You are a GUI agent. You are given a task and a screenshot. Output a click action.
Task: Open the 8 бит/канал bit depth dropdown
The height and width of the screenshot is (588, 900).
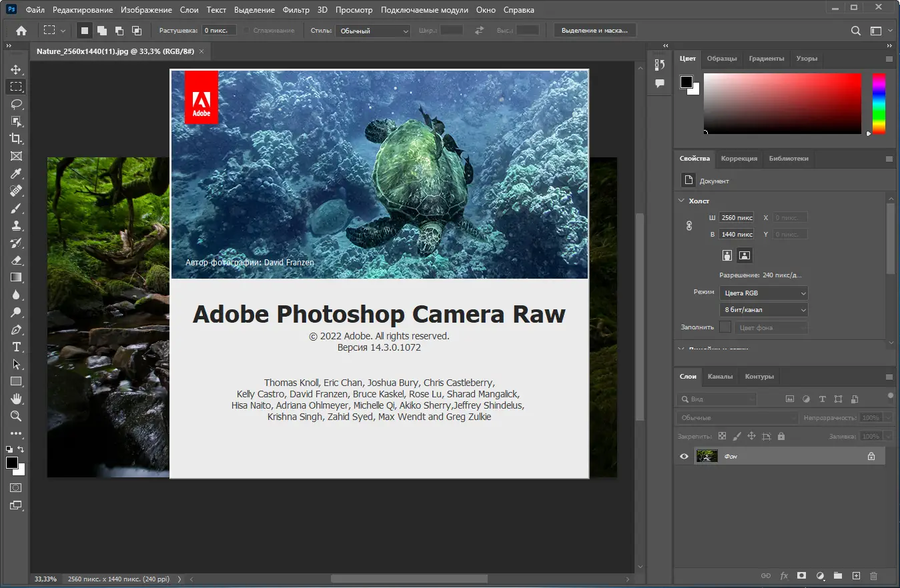[x=763, y=310]
